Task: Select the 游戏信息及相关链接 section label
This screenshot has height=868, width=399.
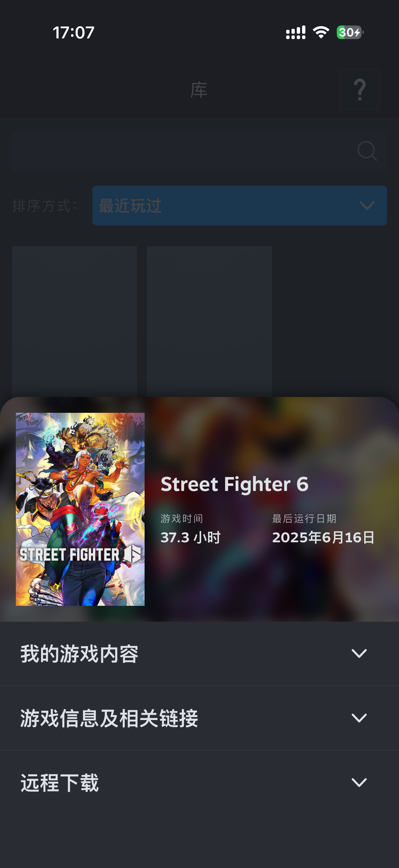Action: (109, 718)
